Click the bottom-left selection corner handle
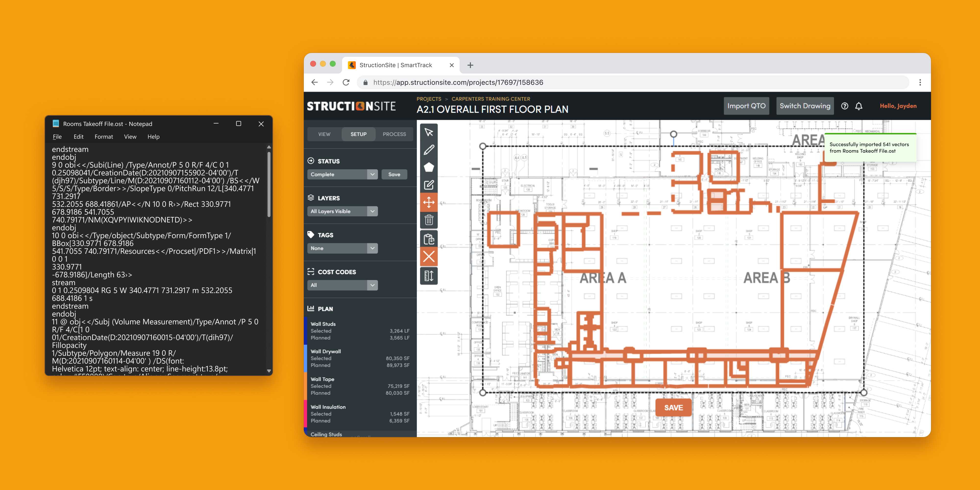The width and height of the screenshot is (980, 490). [x=483, y=392]
